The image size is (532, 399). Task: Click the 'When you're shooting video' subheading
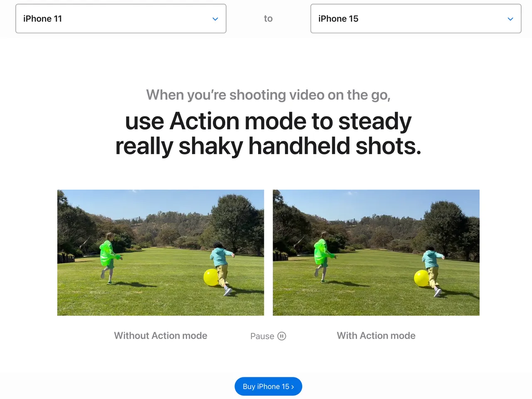[x=268, y=95]
